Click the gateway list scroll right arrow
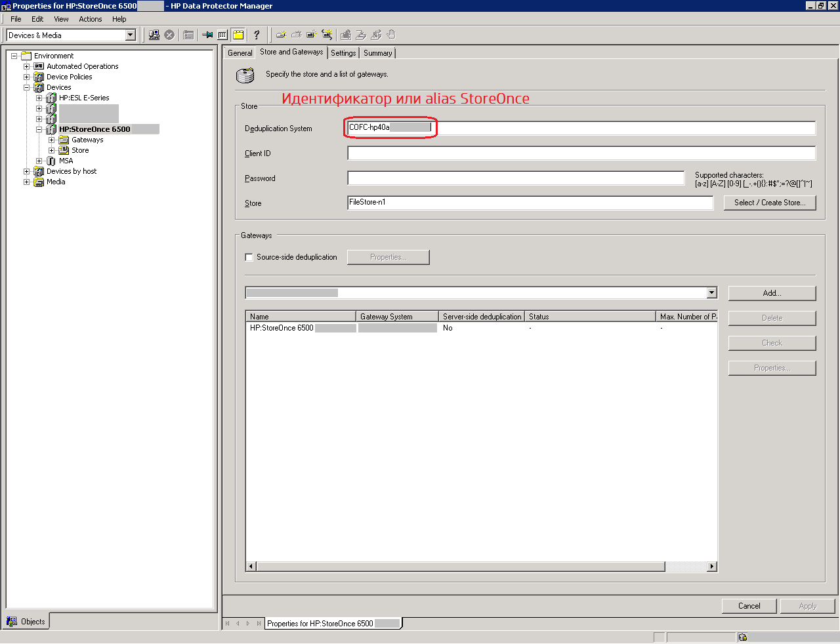 point(712,567)
